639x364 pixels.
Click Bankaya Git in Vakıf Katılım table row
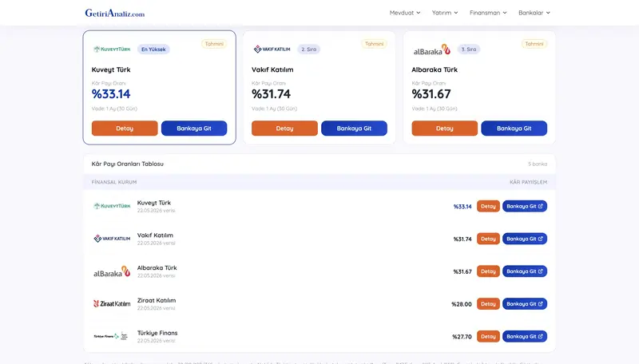pos(525,239)
